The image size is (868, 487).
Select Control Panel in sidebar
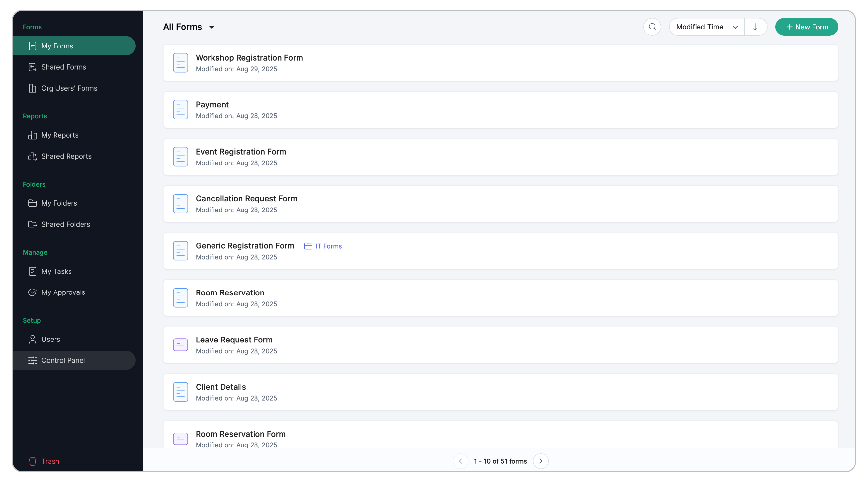click(63, 360)
